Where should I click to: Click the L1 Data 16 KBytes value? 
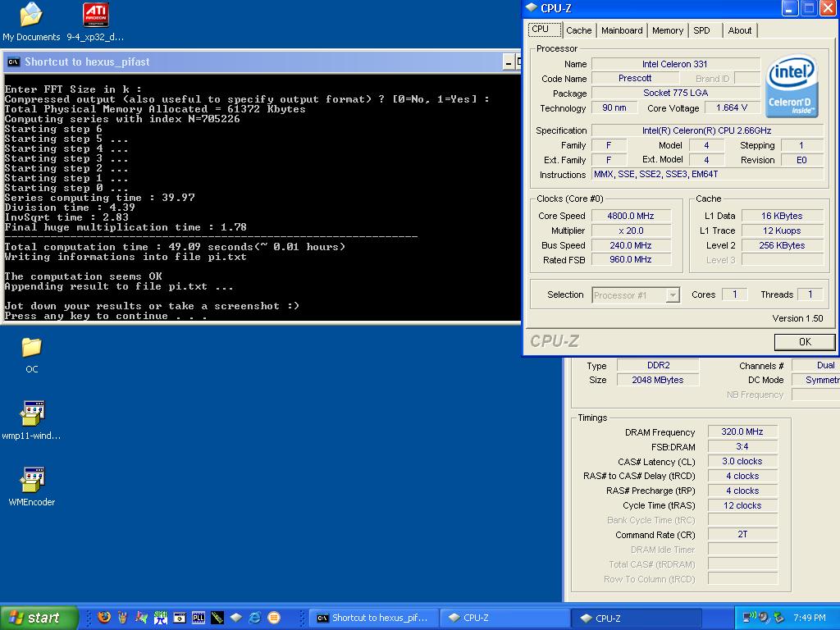(x=782, y=216)
